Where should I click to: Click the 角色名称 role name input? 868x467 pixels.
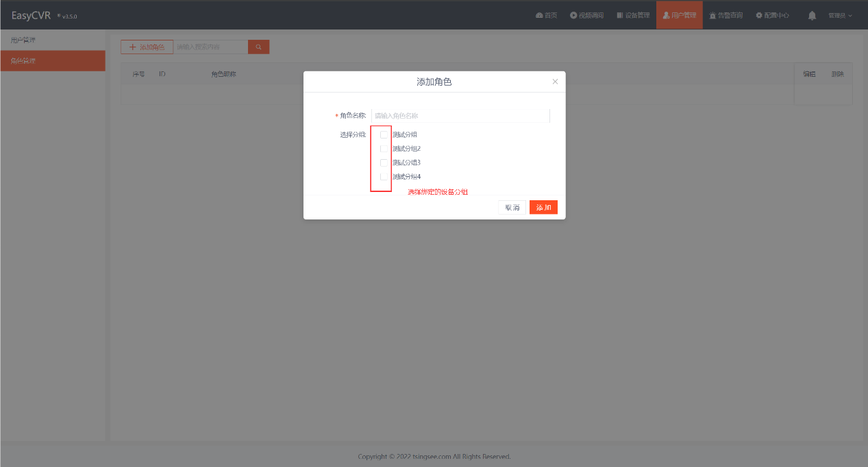point(460,116)
